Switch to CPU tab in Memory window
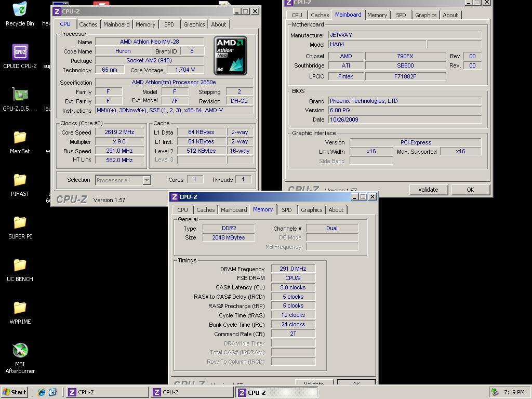 [x=182, y=210]
